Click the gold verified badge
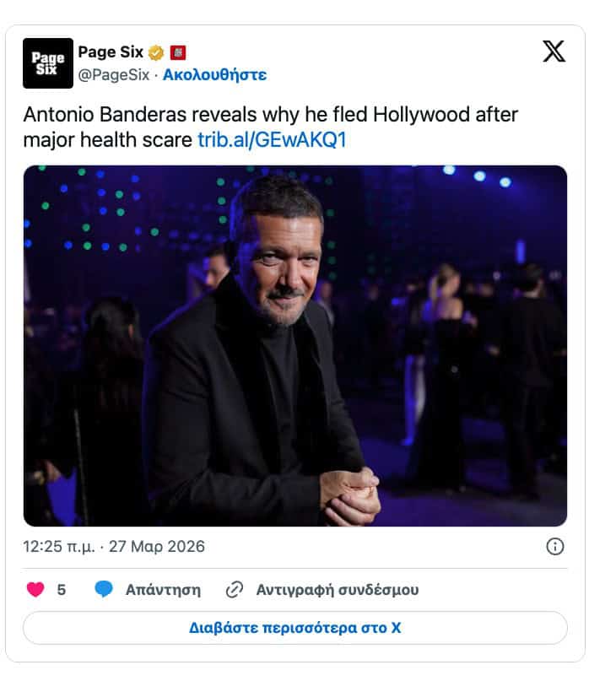 pyautogui.click(x=157, y=52)
